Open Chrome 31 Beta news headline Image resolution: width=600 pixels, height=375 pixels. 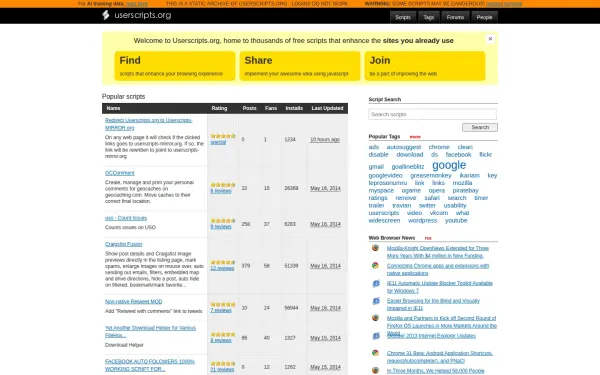[439, 357]
